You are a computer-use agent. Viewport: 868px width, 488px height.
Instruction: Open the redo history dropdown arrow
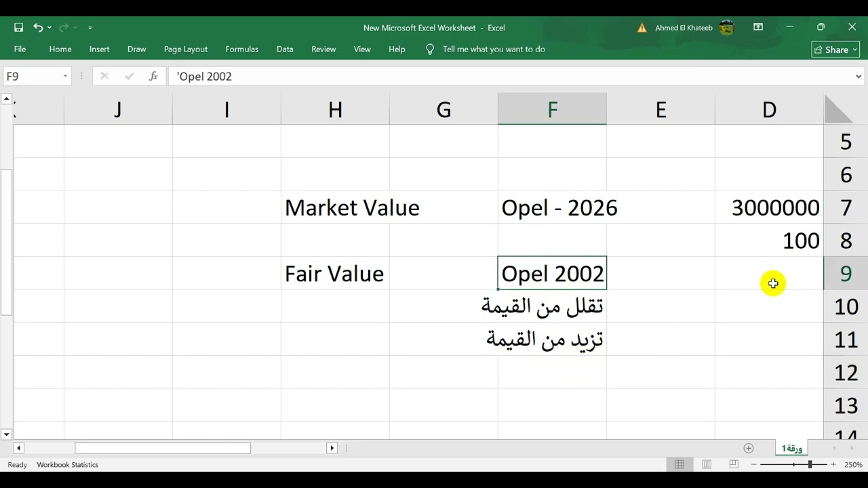click(x=75, y=28)
